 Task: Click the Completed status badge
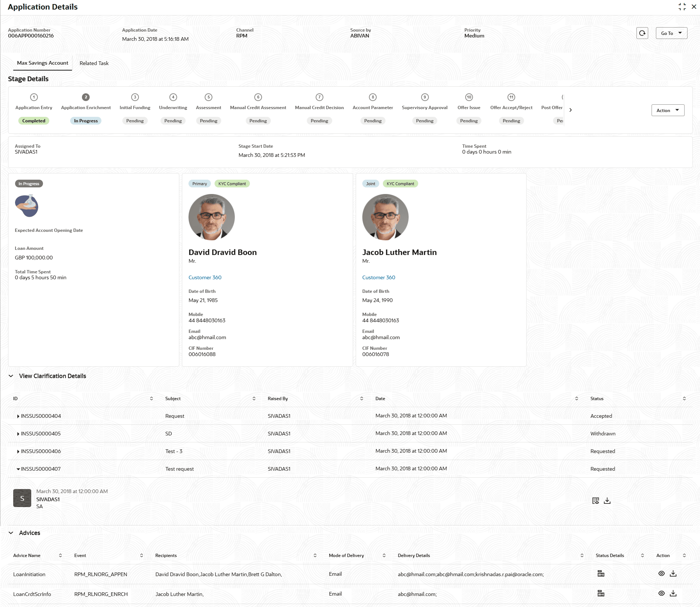[x=34, y=121]
